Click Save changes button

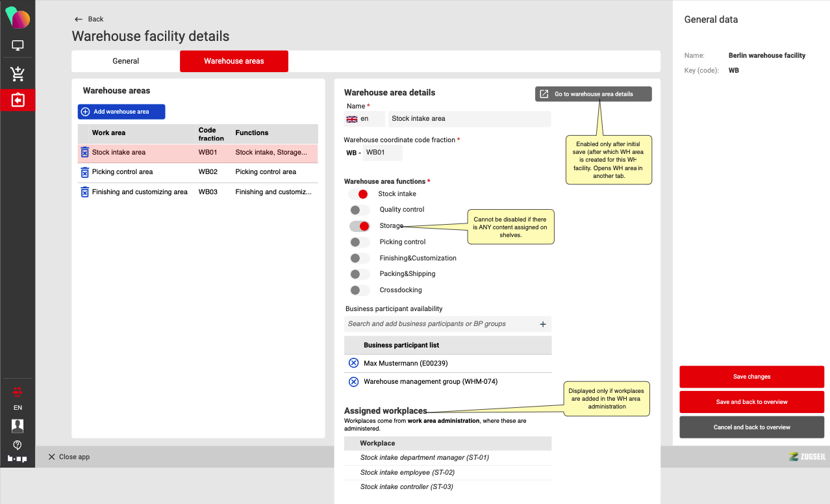pos(751,377)
